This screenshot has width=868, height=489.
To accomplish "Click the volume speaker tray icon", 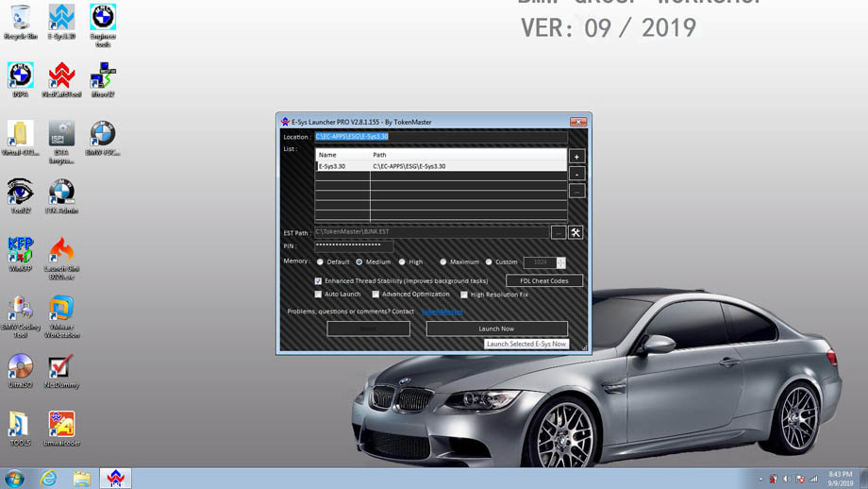I will click(x=787, y=479).
